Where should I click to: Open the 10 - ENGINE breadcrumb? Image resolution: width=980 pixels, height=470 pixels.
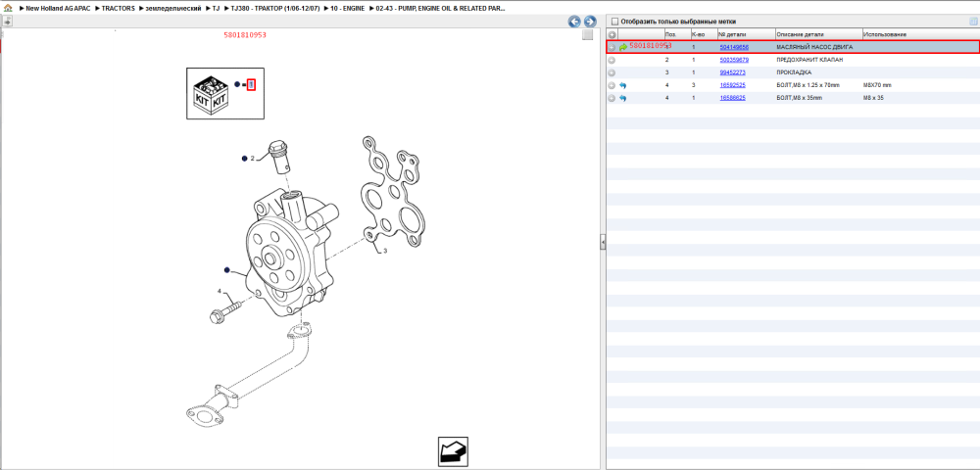coord(348,9)
